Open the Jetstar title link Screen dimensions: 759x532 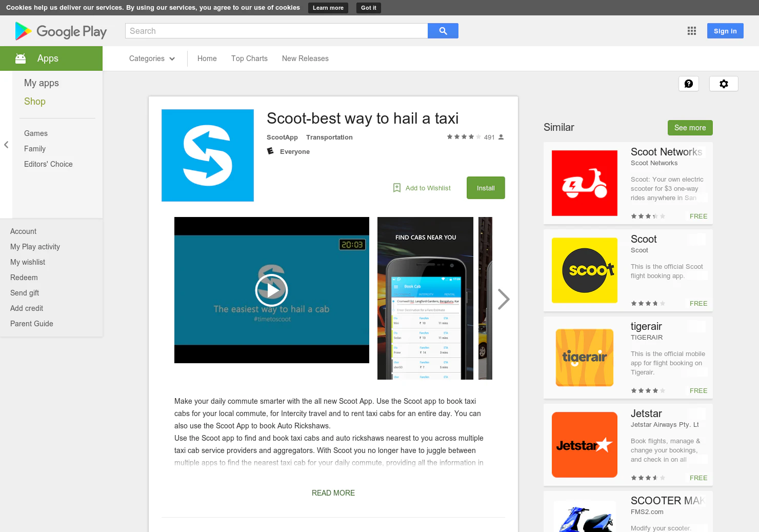pyautogui.click(x=646, y=413)
